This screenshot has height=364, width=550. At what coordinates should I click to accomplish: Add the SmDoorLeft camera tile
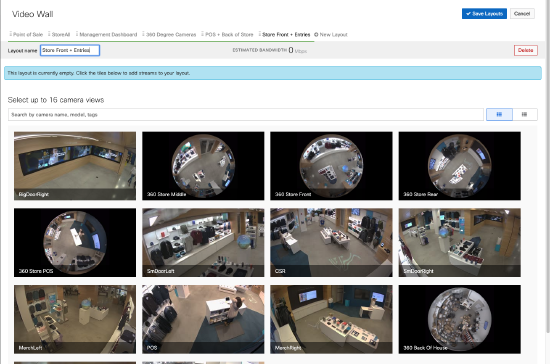click(203, 242)
